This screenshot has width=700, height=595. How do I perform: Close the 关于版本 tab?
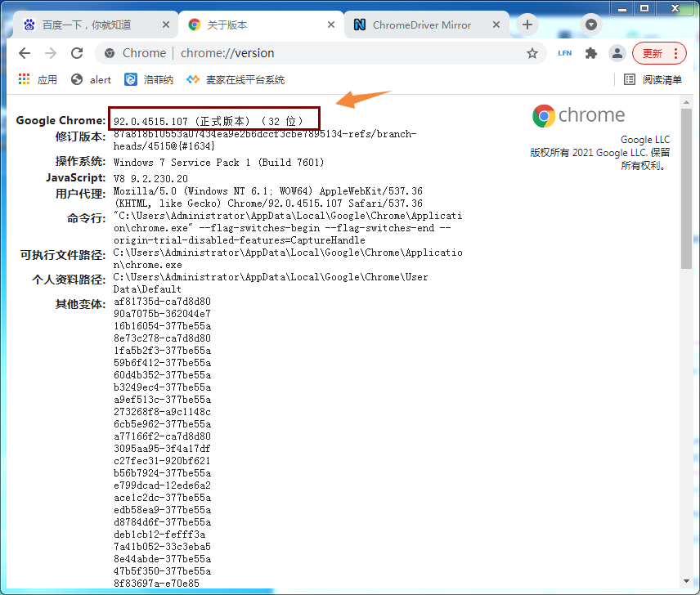331,25
